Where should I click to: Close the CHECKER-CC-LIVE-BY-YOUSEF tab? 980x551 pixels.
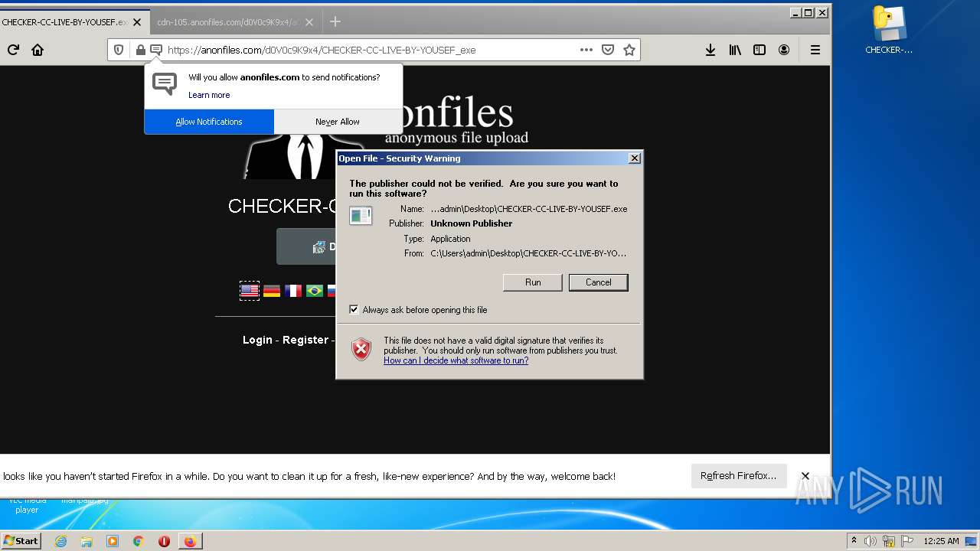(137, 22)
